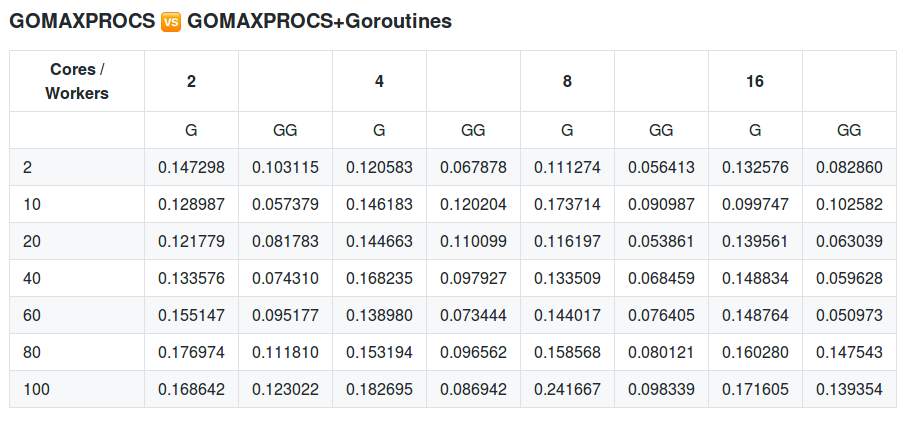Click value 0.102582 in the table
Viewport: 919px width, 422px height.
(849, 205)
